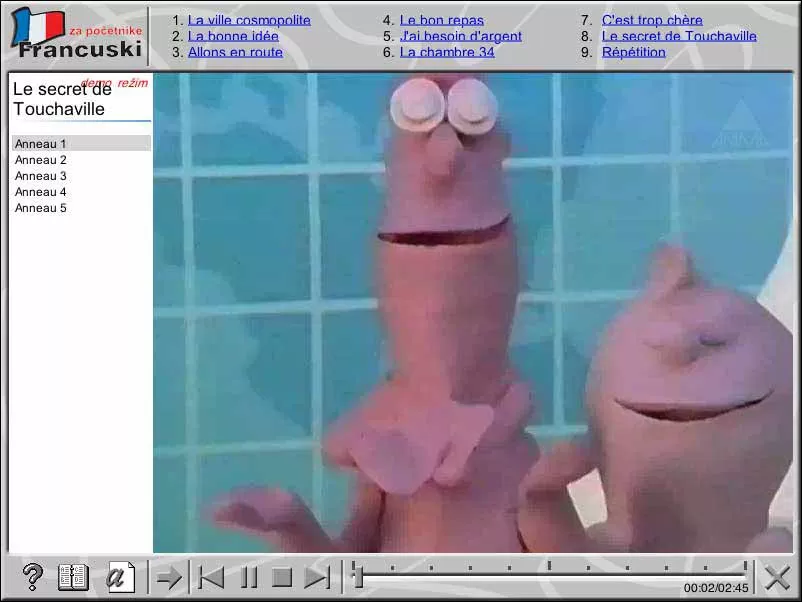Select Anneau 4 in the list
The height and width of the screenshot is (602, 802).
[x=81, y=192]
